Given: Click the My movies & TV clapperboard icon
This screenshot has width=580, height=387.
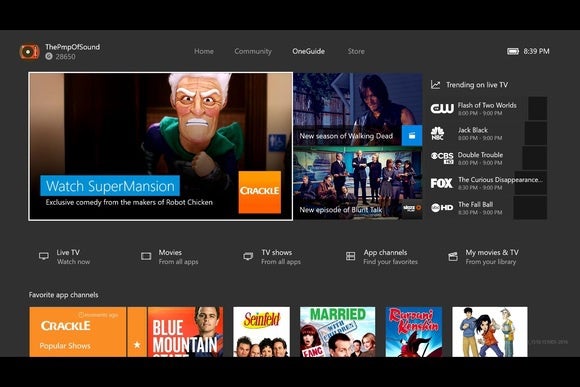Looking at the screenshot, I should 453,256.
